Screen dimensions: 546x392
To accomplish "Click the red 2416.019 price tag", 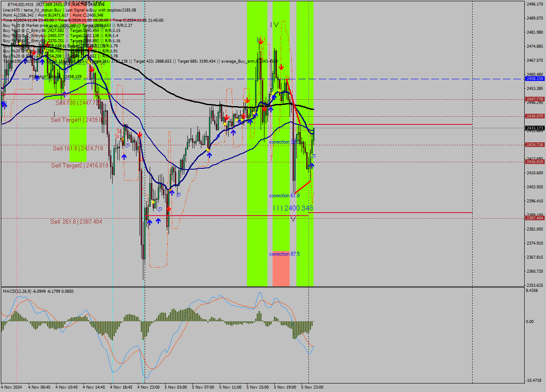I will click(535, 161).
